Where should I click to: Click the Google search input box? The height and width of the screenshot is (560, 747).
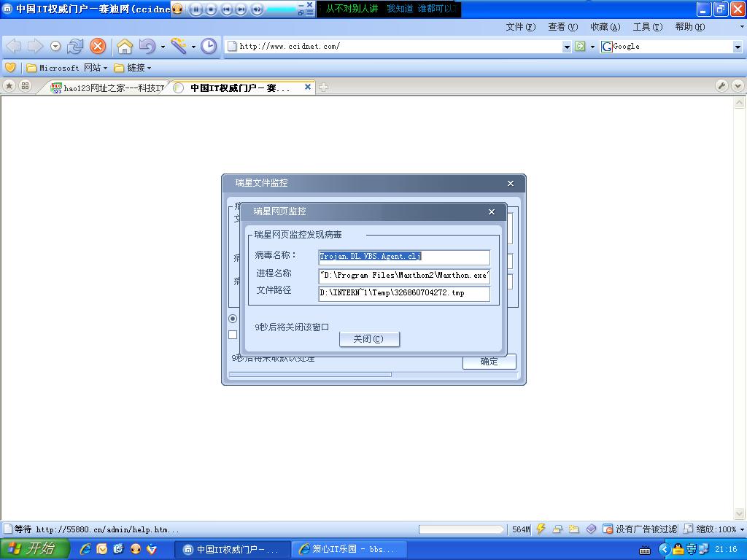pyautogui.click(x=672, y=46)
